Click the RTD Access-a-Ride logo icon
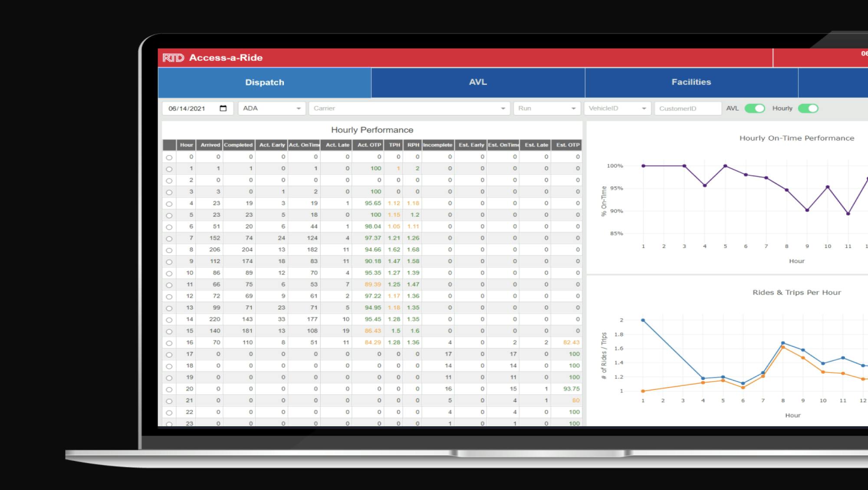 pos(173,58)
